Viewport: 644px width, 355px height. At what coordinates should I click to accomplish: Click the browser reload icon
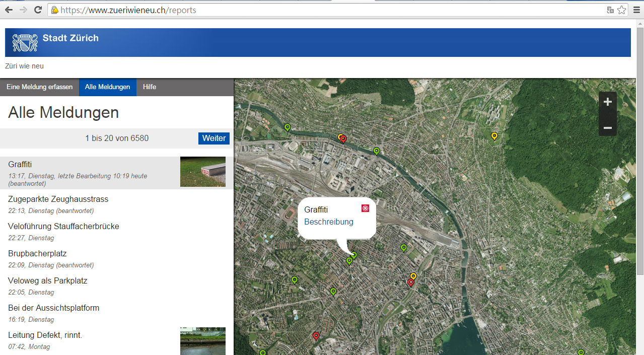pos(38,10)
